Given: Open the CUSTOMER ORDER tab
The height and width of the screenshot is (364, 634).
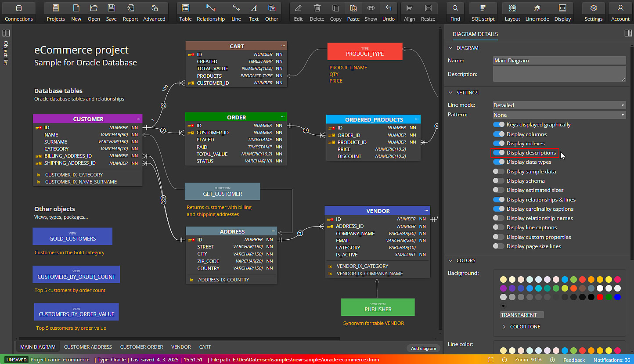Looking at the screenshot, I should pos(142,347).
